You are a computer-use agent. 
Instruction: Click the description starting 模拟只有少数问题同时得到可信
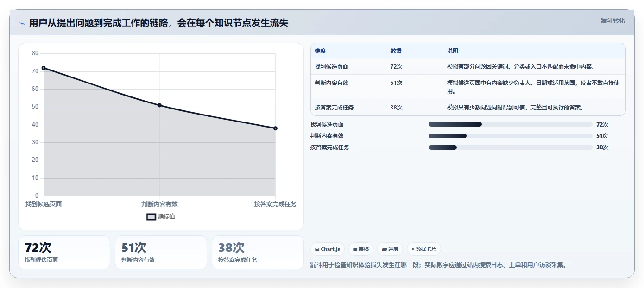(x=515, y=108)
